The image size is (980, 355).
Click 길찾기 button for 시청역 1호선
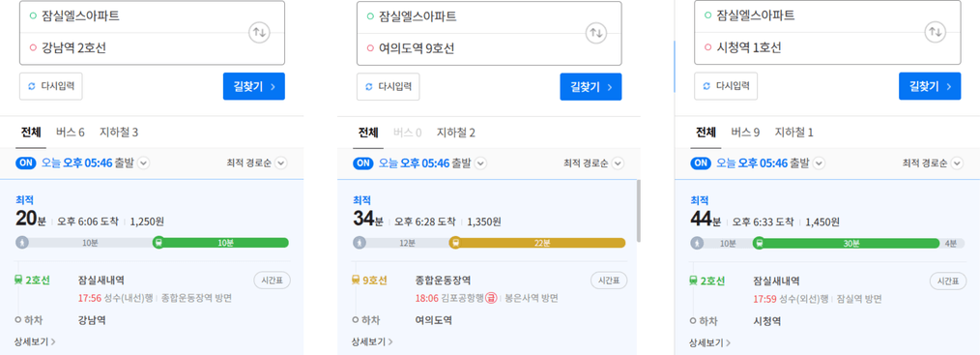[x=930, y=86]
